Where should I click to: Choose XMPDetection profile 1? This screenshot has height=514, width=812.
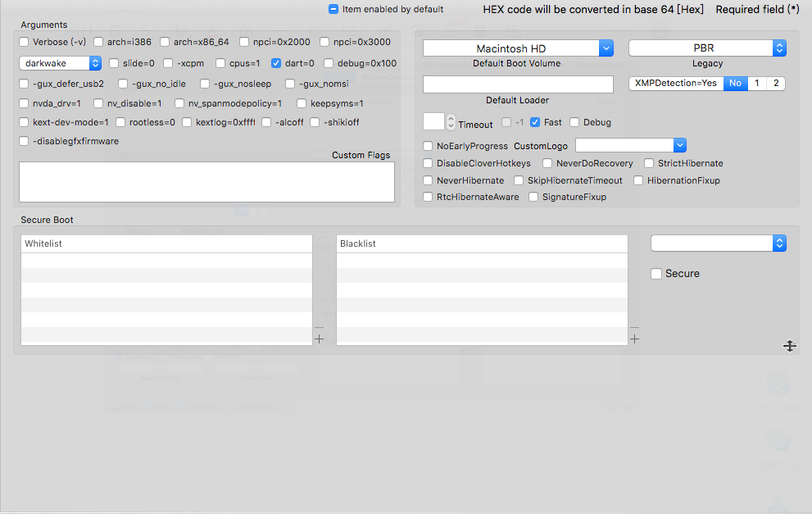(757, 84)
